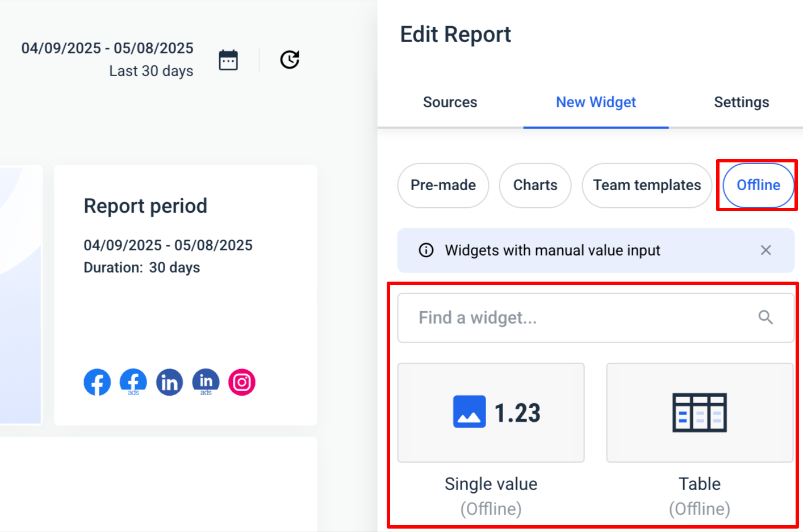Select the LinkedIn Ads source icon
Screen dimensions: 803x532
(x=206, y=382)
